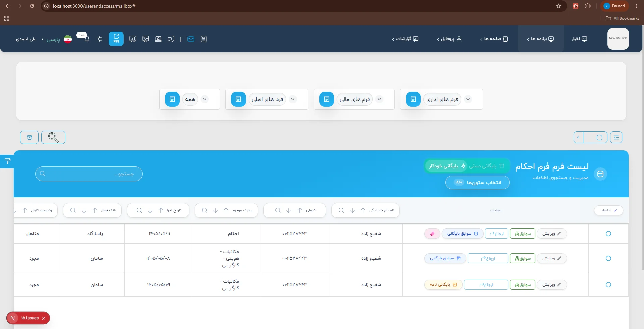Click the archive box button above table
The height and width of the screenshot is (329, 644).
pos(29,137)
